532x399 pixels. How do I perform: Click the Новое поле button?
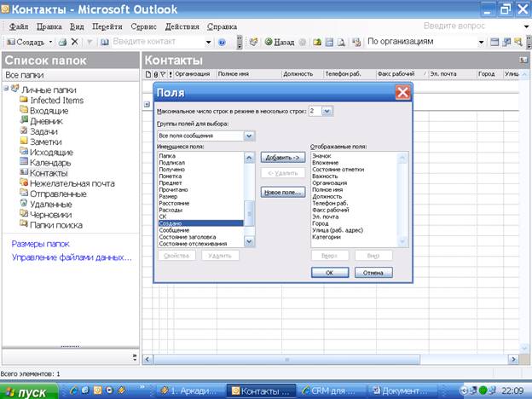coord(282,191)
